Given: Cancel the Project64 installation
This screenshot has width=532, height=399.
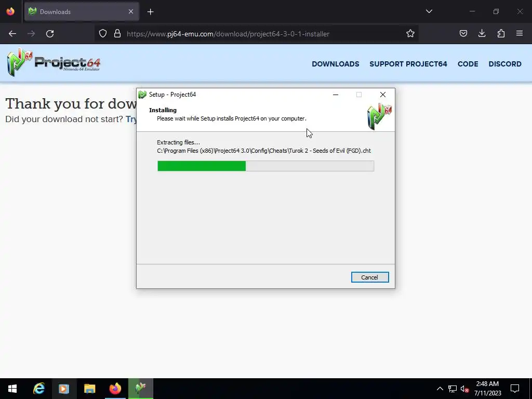Looking at the screenshot, I should click(370, 277).
